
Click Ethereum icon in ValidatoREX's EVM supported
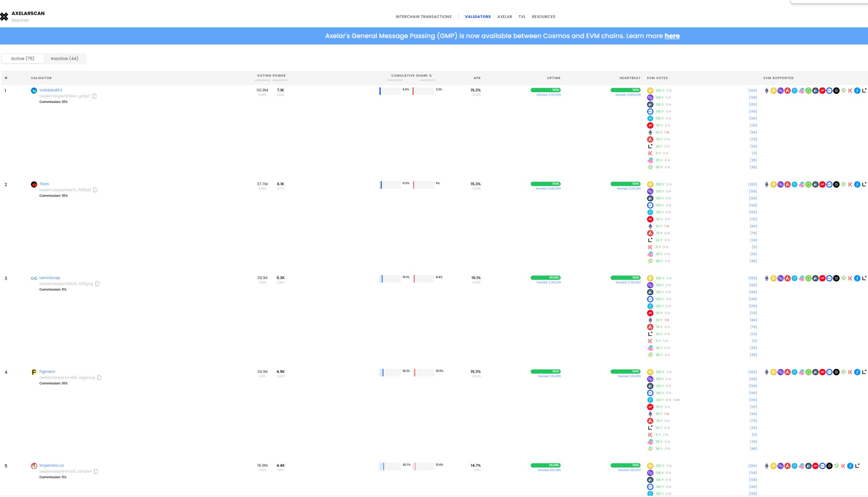pyautogui.click(x=767, y=91)
